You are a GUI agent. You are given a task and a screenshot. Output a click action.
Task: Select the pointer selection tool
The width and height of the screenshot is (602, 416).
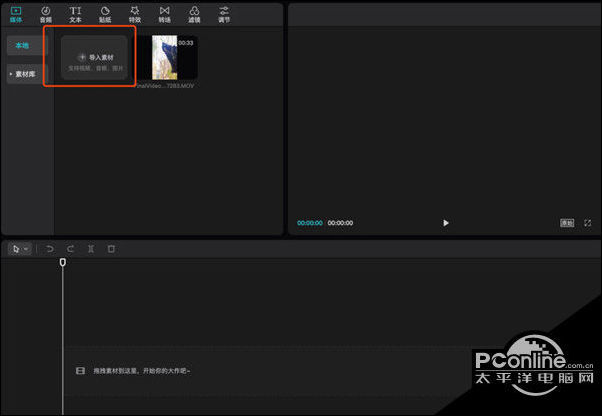16,249
